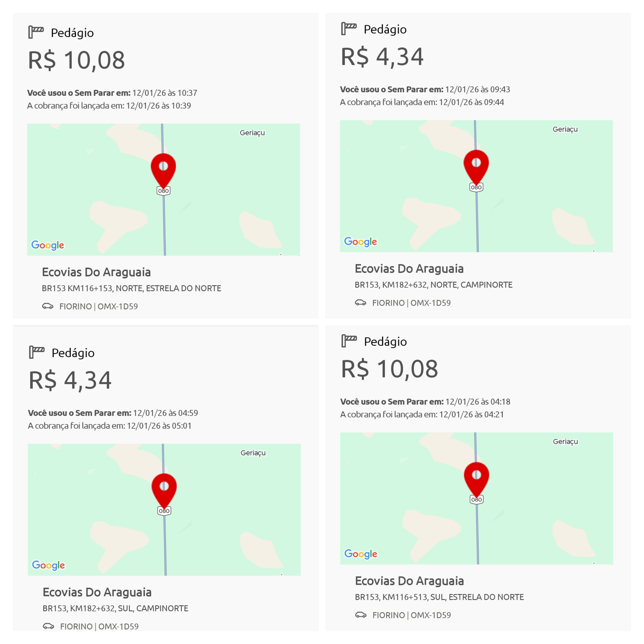Open the Google logo on the 04:18 charge map
The image size is (644, 644).
coord(361,554)
